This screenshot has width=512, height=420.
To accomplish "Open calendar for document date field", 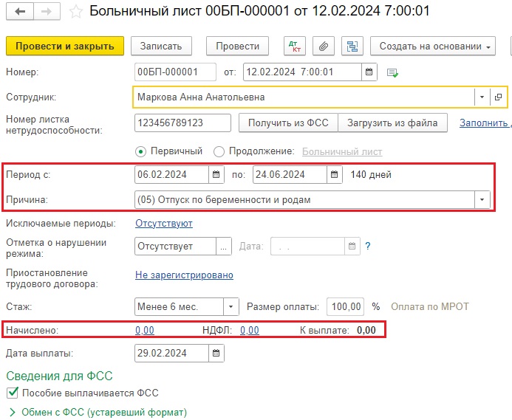I will [x=369, y=72].
